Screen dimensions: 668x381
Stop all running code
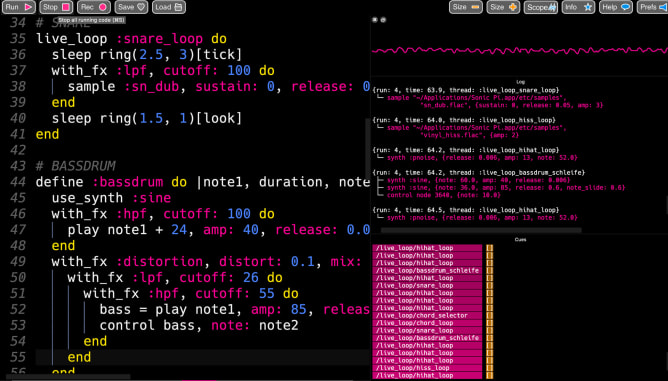point(56,7)
